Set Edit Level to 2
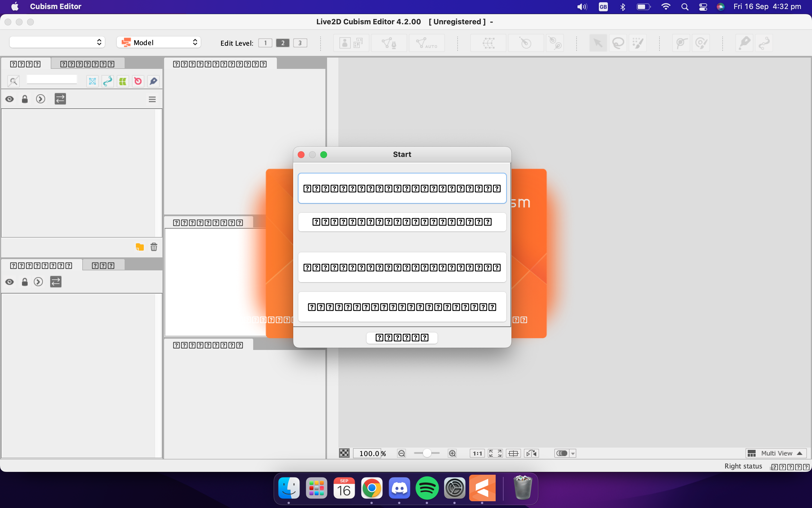The height and width of the screenshot is (508, 812). coord(283,43)
